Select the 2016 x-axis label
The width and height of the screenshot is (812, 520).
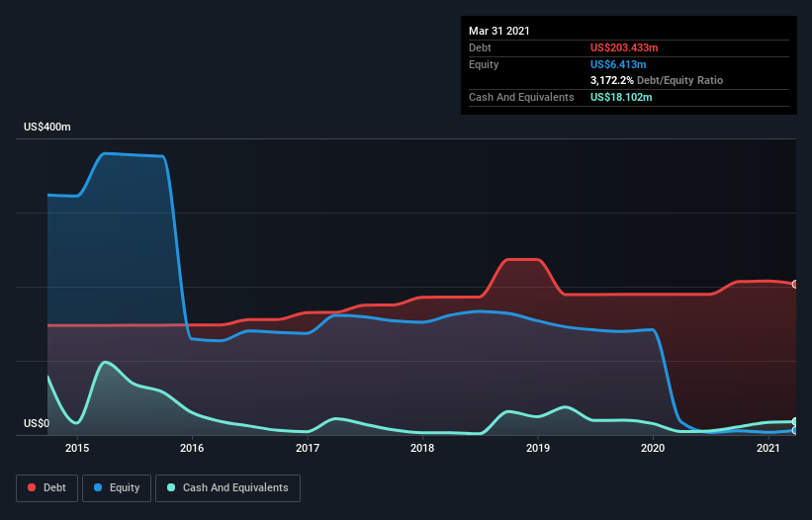coord(192,448)
